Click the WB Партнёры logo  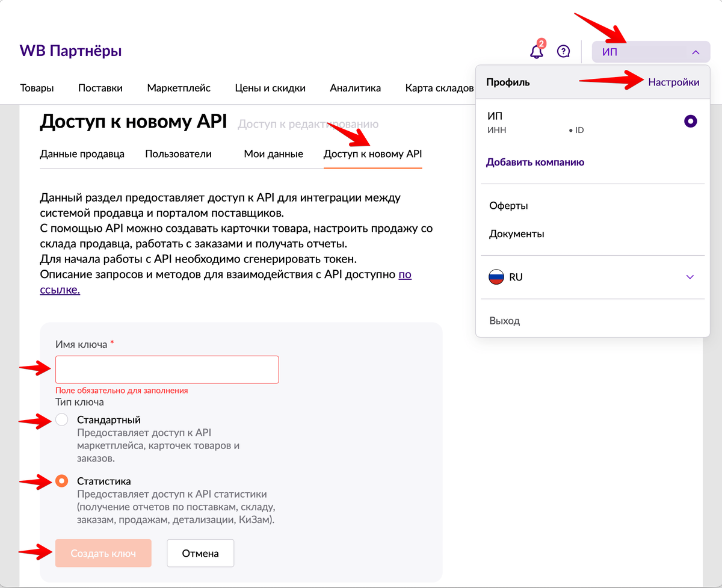70,51
